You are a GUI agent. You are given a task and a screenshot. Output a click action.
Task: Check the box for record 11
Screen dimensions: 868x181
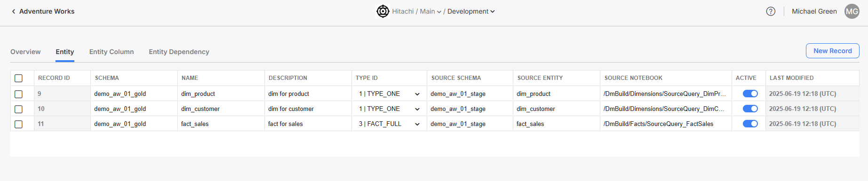pyautogui.click(x=19, y=124)
